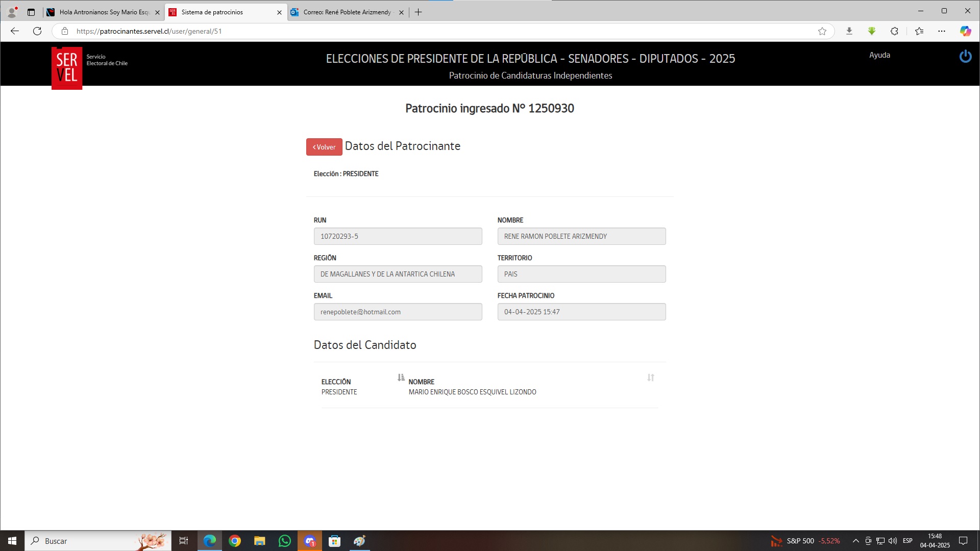Switch to Hola Antronianos tab

tap(104, 12)
